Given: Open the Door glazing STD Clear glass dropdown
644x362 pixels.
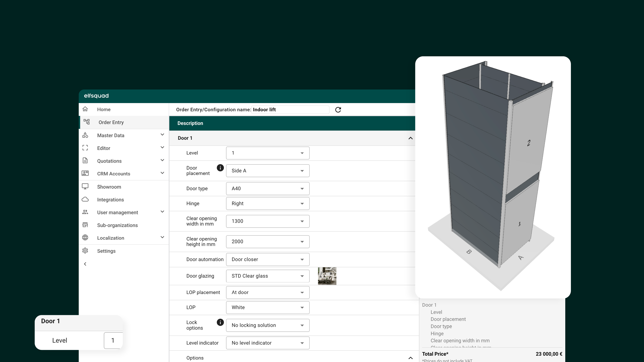Looking at the screenshot, I should [267, 276].
